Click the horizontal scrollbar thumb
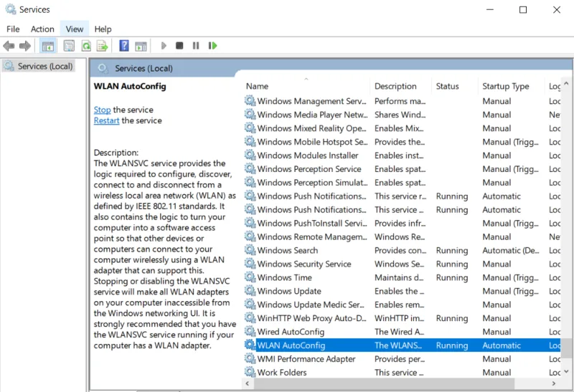574x392 pixels. coord(384,383)
